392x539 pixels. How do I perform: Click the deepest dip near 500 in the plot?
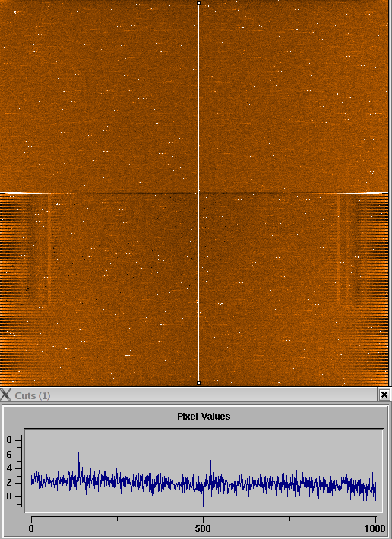(203, 506)
